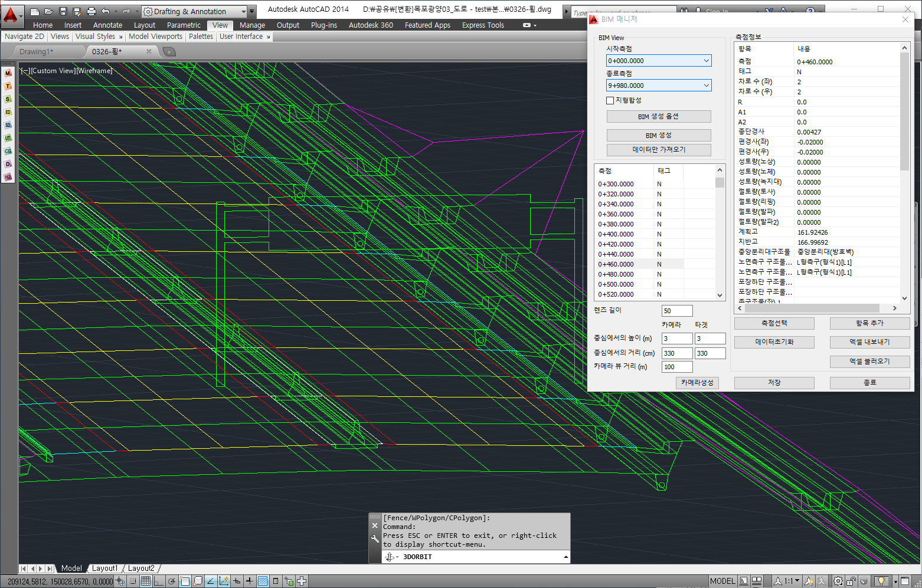
Task: Expand the Drafting & Annotation workspace dropdown
Action: (x=244, y=11)
